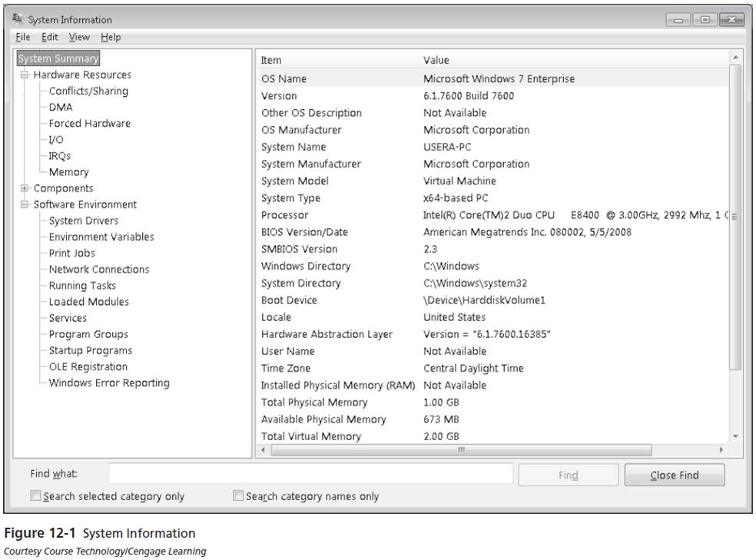Select the Components tree label
Image resolution: width=756 pixels, height=560 pixels.
(64, 188)
